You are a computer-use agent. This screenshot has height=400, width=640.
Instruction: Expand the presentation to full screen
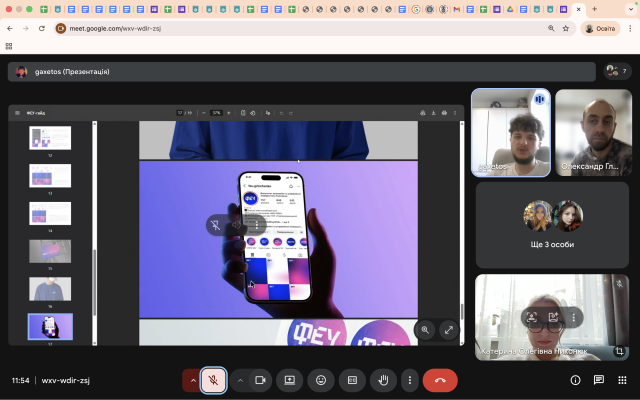pyautogui.click(x=448, y=329)
